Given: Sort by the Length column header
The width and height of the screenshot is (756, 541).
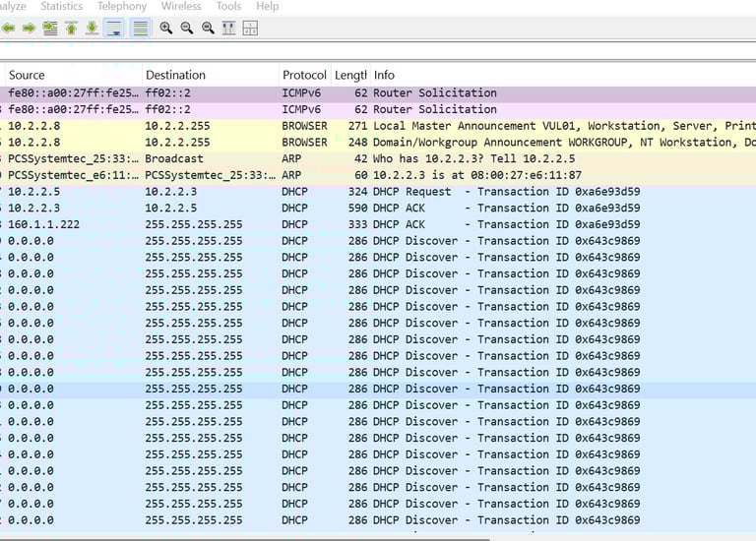Looking at the screenshot, I should [350, 75].
